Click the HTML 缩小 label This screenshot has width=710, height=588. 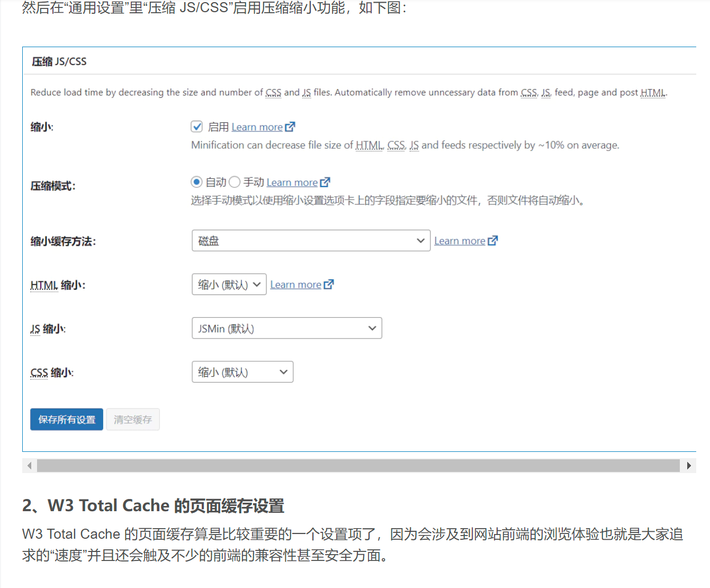coord(58,286)
